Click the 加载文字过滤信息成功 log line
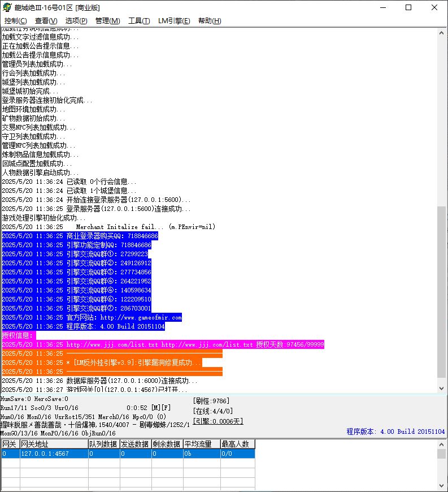The width and height of the screenshot is (448, 492). click(40, 37)
